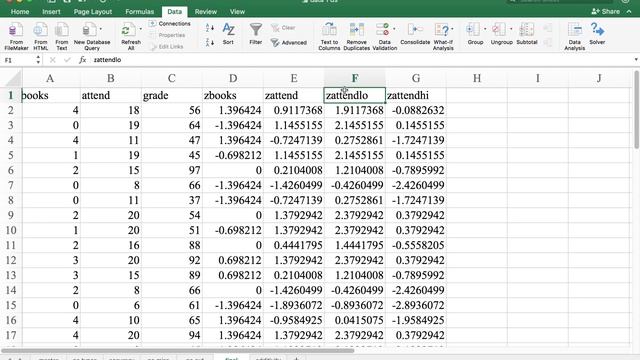Click the Data Validation icon
The width and height of the screenshot is (640, 360).
tap(382, 30)
